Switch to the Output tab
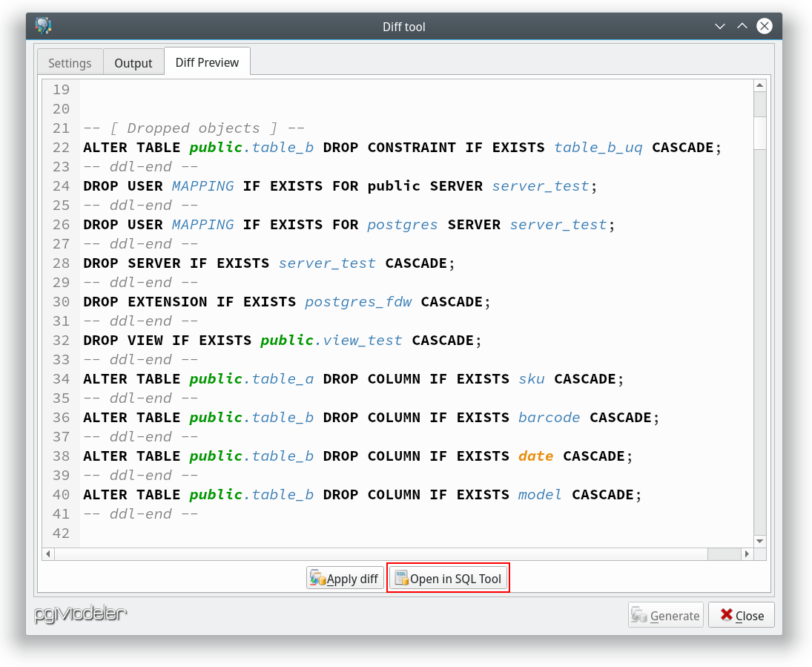This screenshot has height=667, width=812. 133,63
